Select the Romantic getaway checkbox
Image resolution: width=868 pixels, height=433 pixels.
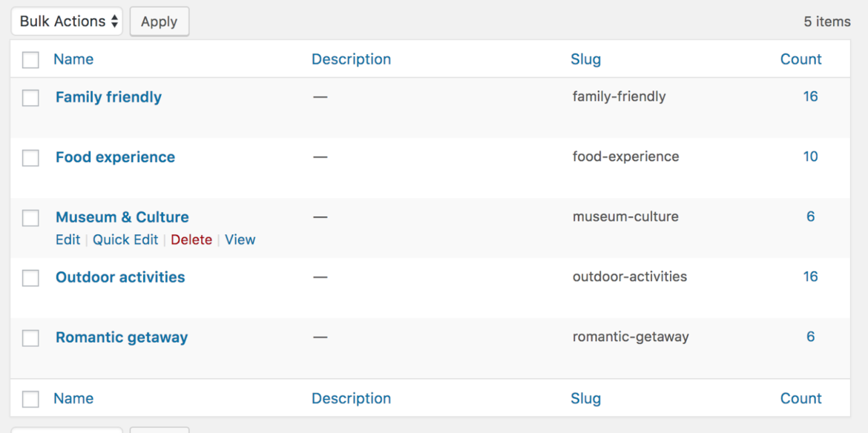coord(30,337)
